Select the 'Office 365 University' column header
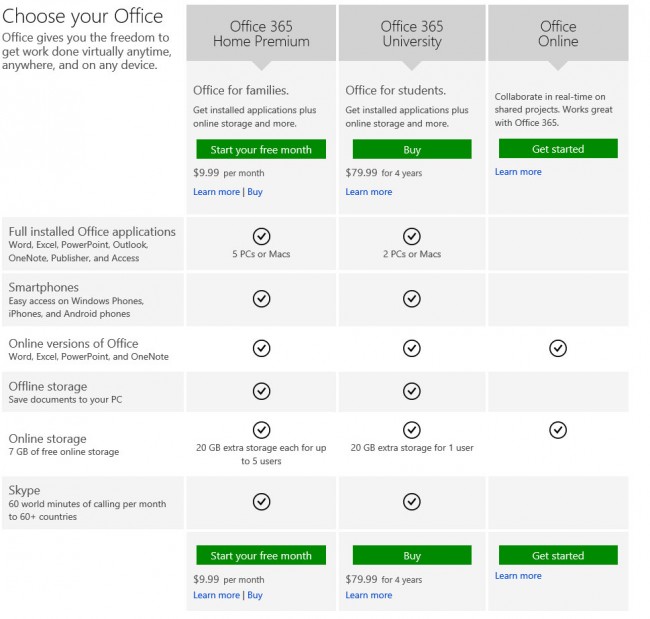650x619 pixels. pos(412,34)
